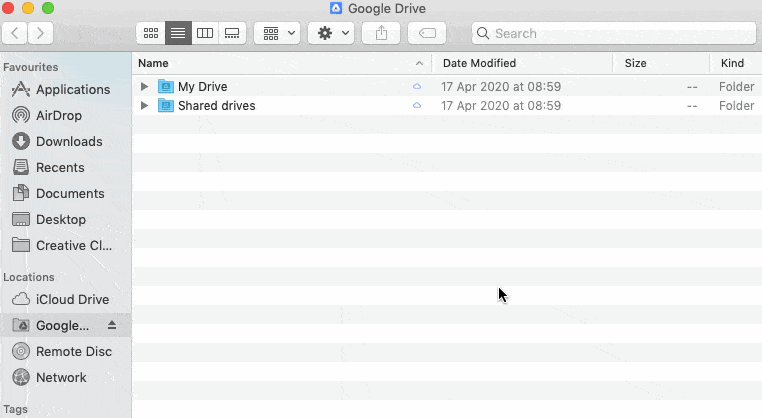The height and width of the screenshot is (418, 762).
Task: Expand the Shared drives folder
Action: tap(145, 106)
